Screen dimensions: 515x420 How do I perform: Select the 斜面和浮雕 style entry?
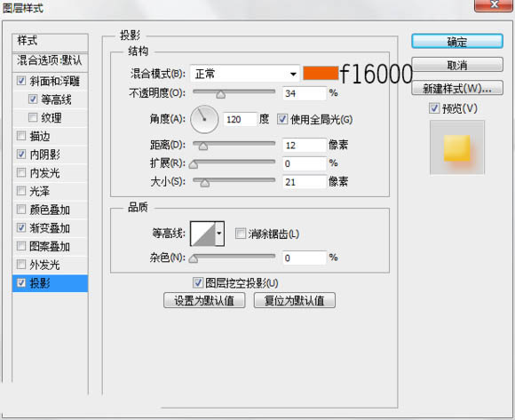[x=51, y=81]
